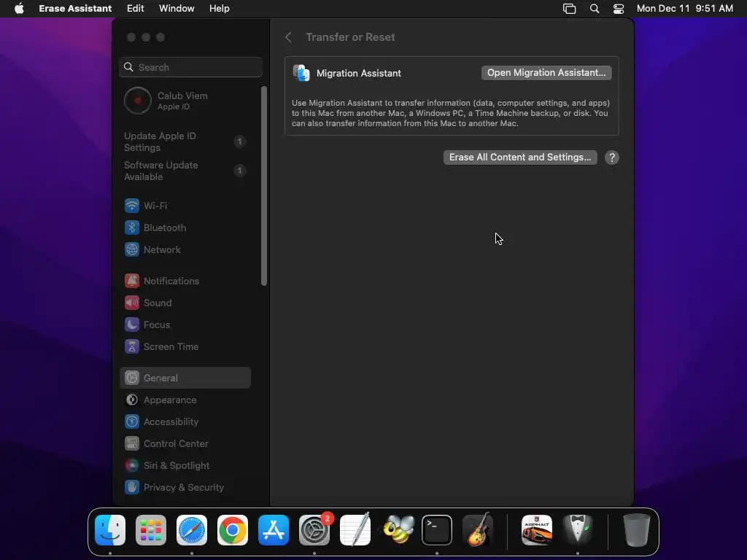Click the Calub Viem name
Viewport: 747px width, 560px height.
click(182, 96)
